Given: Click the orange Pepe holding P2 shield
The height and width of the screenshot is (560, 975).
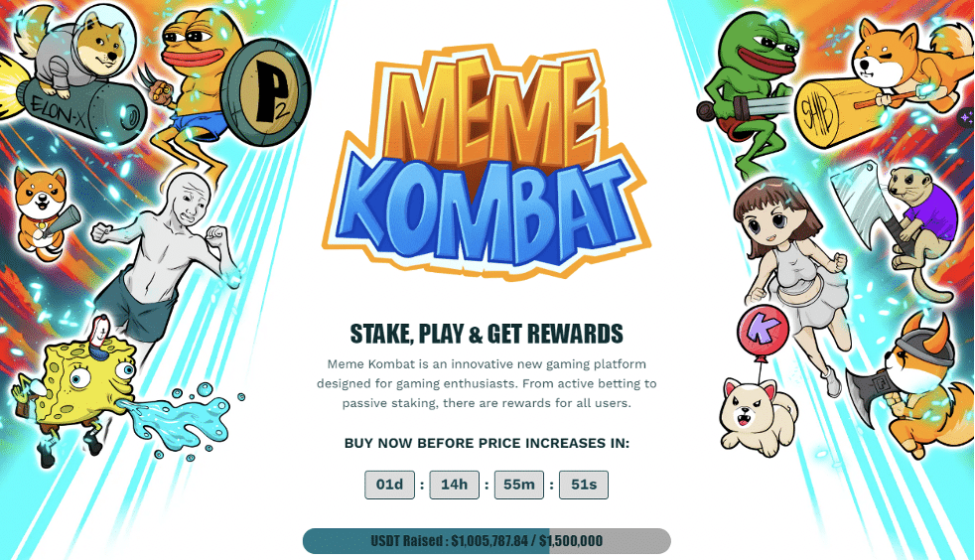Looking at the screenshot, I should click(x=230, y=93).
